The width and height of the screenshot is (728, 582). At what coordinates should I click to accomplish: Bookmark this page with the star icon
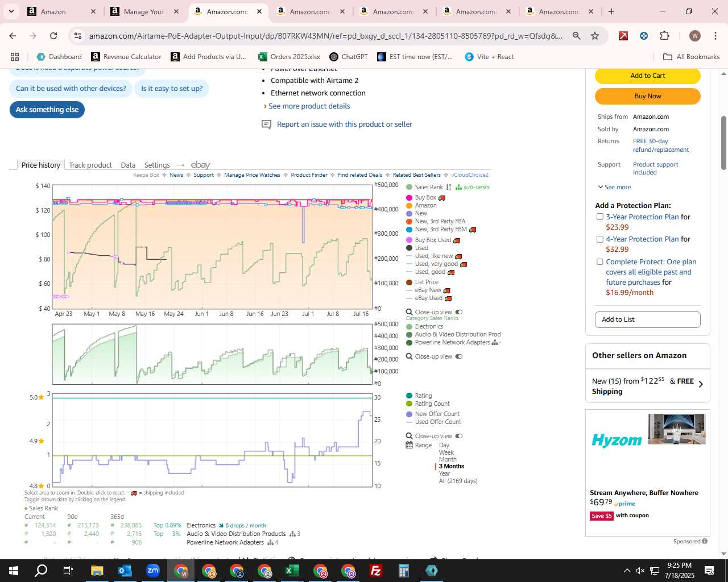click(595, 36)
